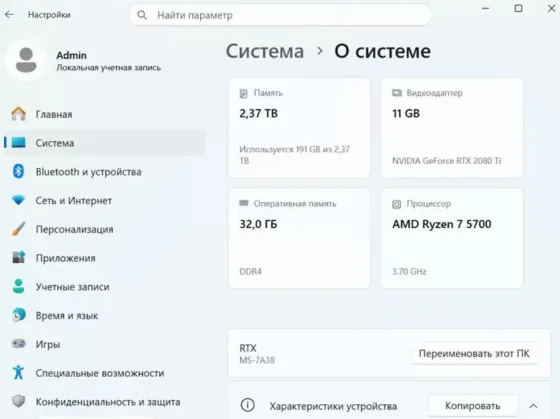Viewport: 560px width, 419px height.
Task: Click the MS-7A38 model text
Action: point(257,360)
